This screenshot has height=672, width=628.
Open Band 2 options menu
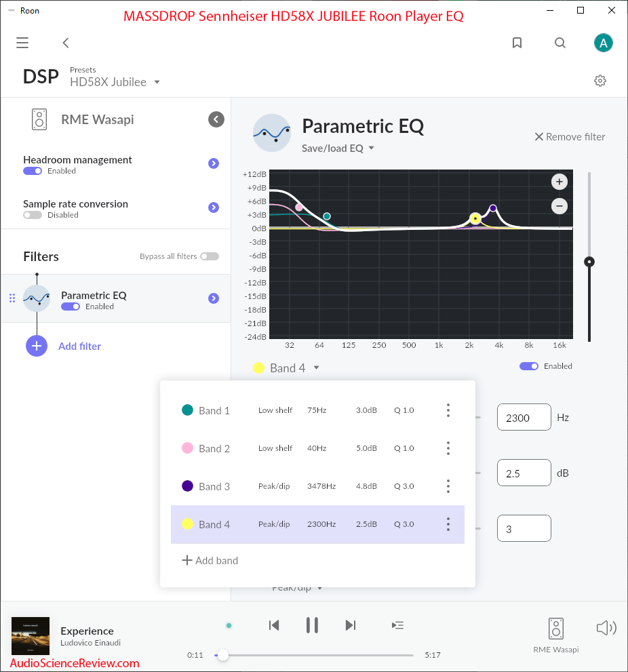click(x=448, y=448)
